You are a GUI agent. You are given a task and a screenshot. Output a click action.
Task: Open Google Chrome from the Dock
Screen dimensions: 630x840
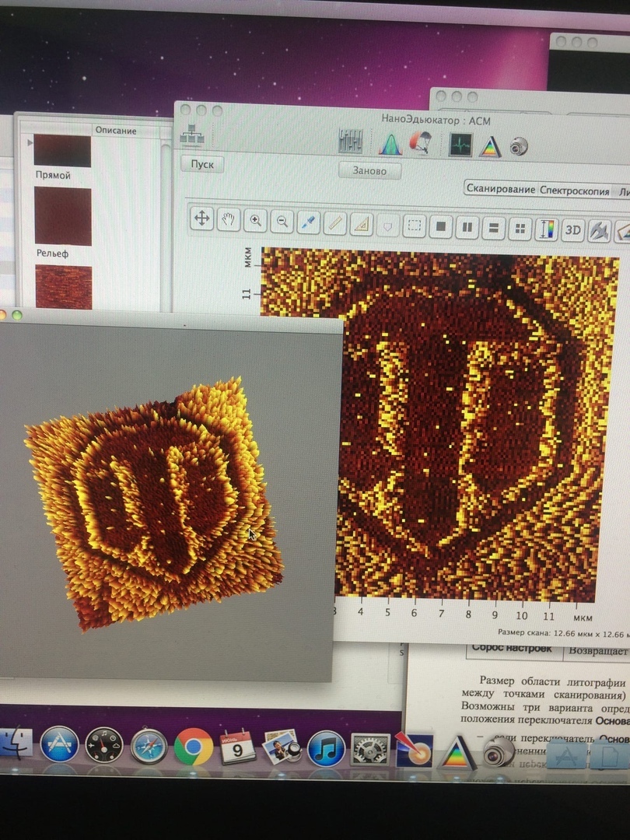[194, 747]
